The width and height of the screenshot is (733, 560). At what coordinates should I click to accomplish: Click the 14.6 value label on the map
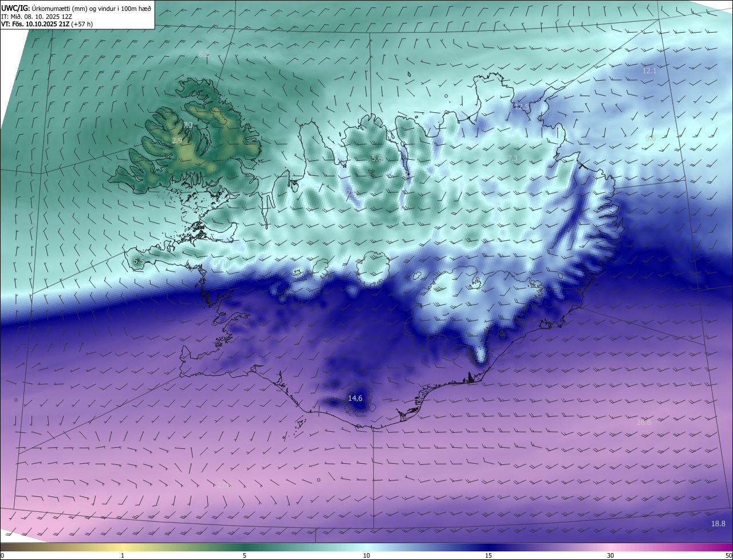(x=355, y=398)
